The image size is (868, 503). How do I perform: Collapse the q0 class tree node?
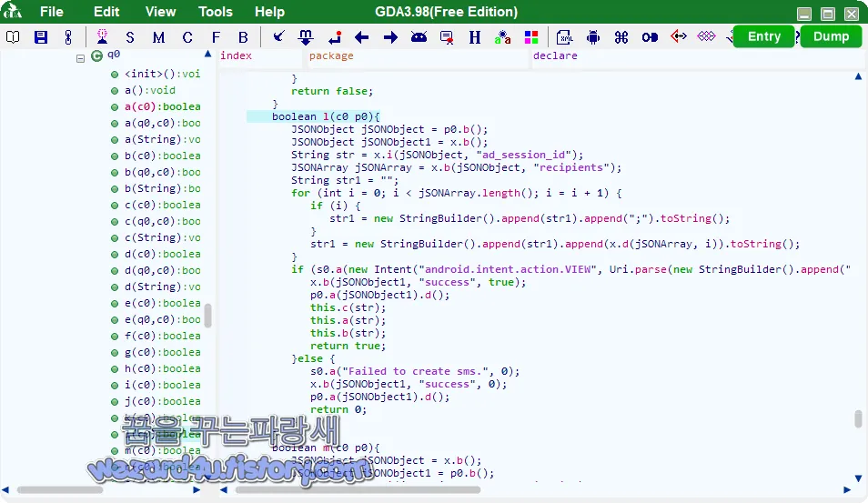click(80, 58)
